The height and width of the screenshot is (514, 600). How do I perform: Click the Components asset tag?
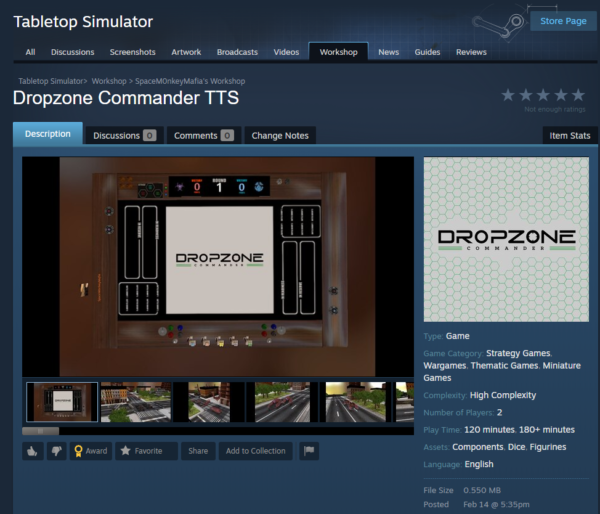[x=478, y=447]
